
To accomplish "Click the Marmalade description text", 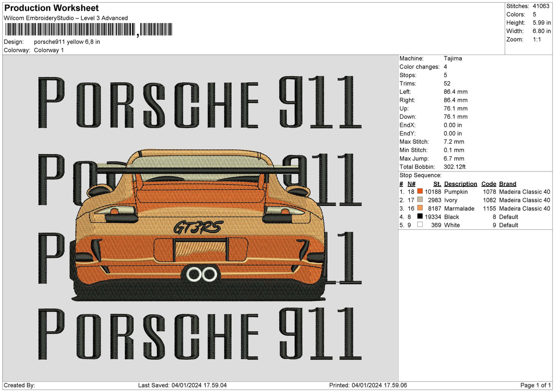I will (x=459, y=208).
